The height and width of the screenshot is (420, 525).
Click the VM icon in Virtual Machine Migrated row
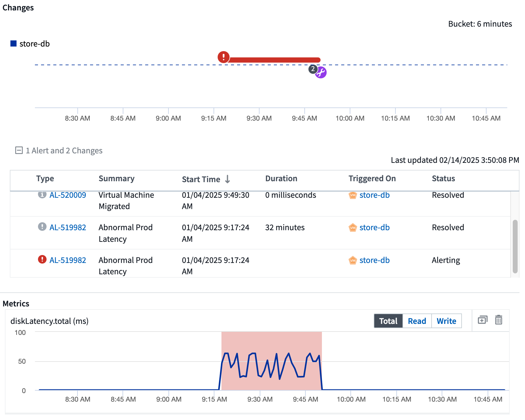pyautogui.click(x=353, y=195)
